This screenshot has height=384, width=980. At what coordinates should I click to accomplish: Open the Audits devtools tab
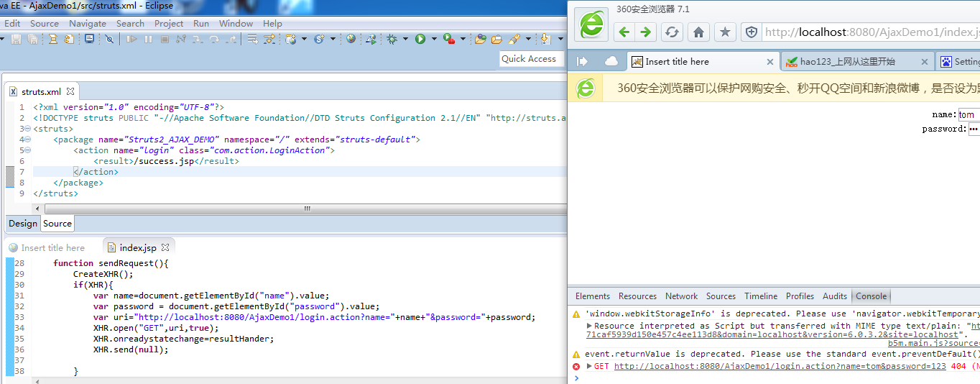pyautogui.click(x=835, y=296)
